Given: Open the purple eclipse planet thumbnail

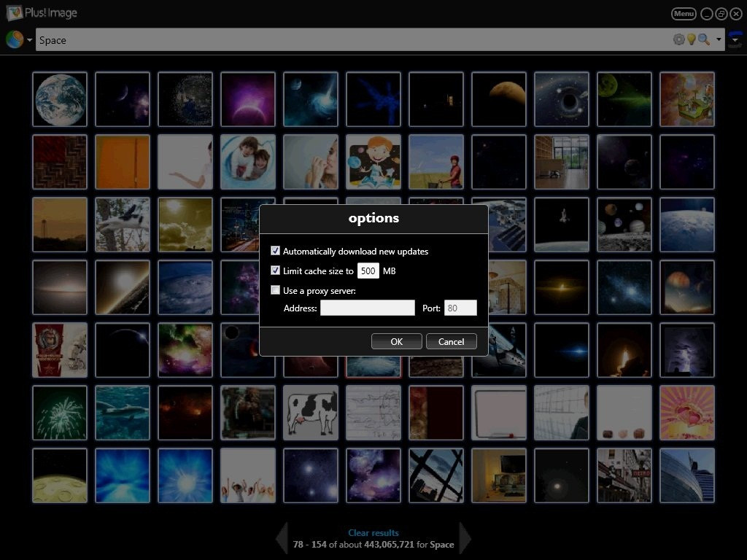Looking at the screenshot, I should point(248,99).
